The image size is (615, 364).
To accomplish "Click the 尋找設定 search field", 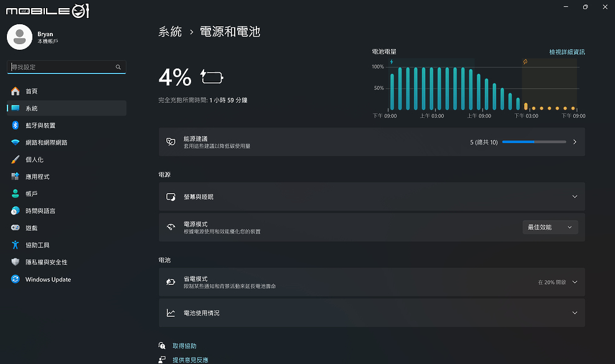I will [66, 67].
